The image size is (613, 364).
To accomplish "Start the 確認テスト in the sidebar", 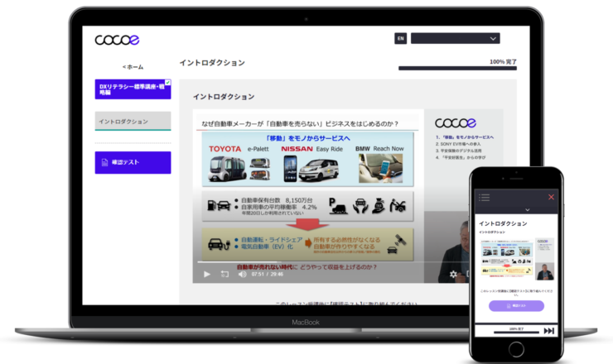I will click(x=133, y=162).
